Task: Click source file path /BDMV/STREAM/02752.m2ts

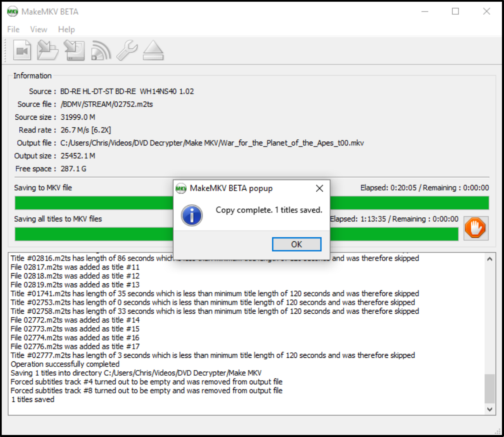Action: 107,104
